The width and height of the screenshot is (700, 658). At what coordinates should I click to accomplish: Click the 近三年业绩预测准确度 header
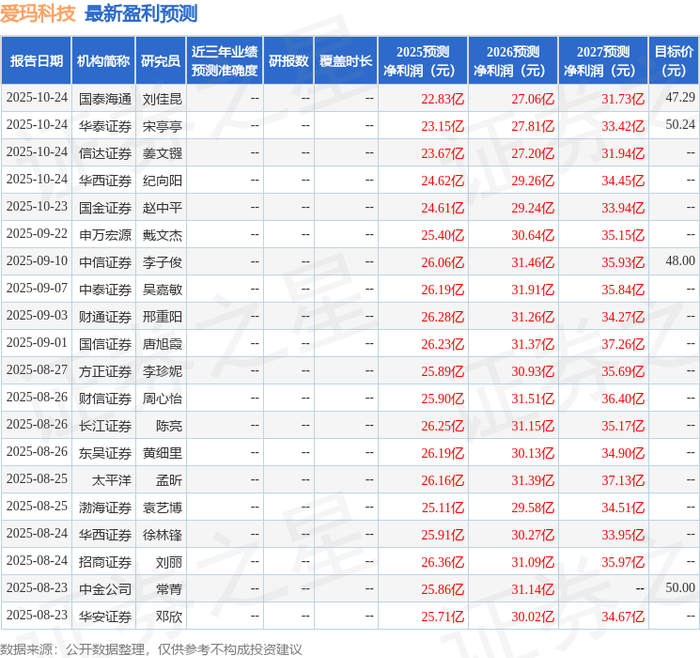coord(225,61)
